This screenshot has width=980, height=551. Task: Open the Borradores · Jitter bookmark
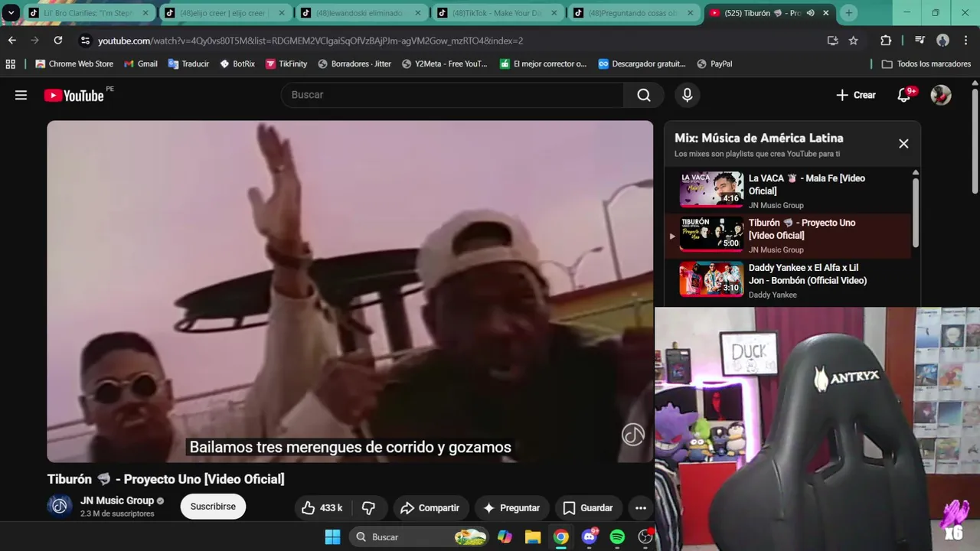click(x=354, y=64)
